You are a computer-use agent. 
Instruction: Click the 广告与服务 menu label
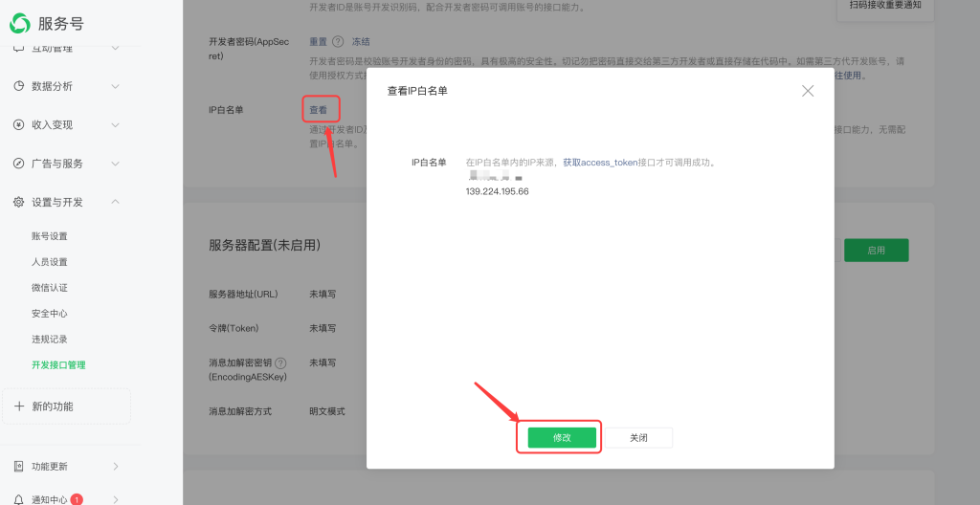click(x=56, y=164)
